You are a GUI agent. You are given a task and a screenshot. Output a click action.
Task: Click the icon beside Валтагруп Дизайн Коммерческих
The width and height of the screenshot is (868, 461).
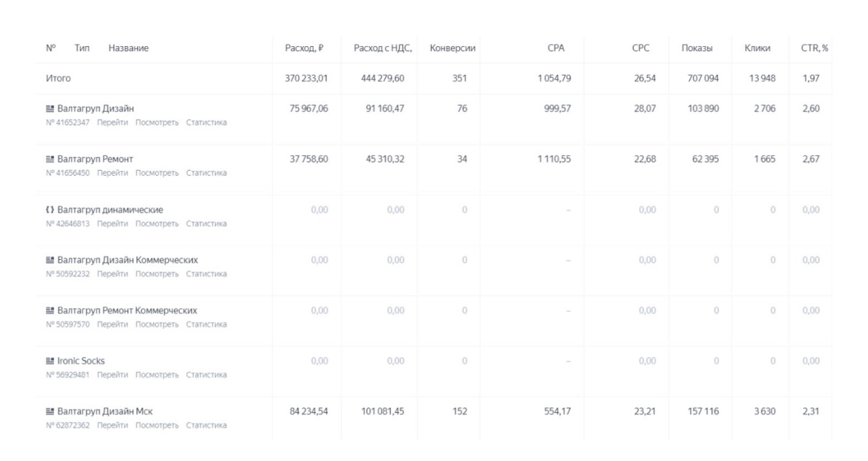click(x=50, y=260)
